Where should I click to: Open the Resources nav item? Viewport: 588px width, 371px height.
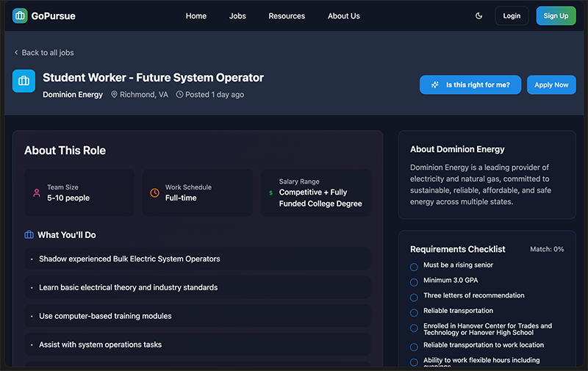coord(287,16)
